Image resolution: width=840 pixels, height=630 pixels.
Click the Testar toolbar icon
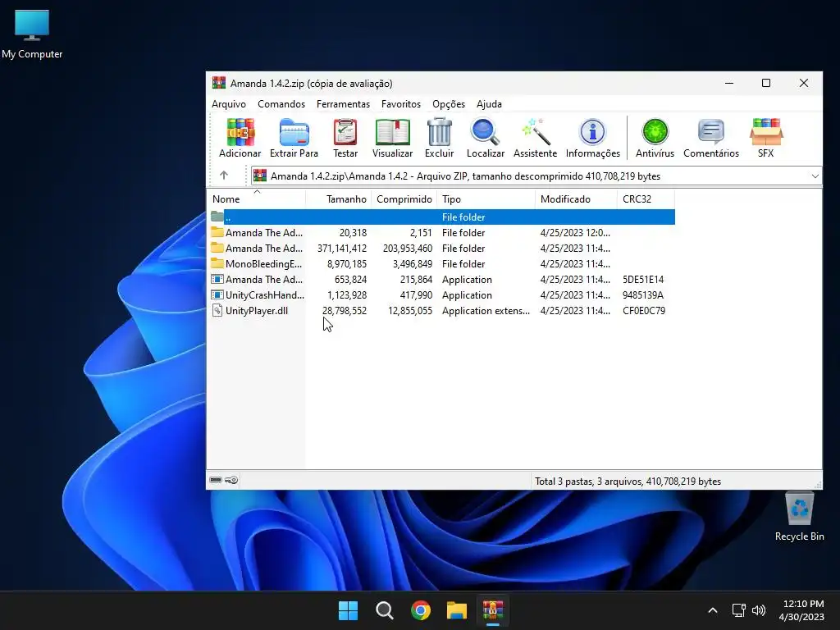point(345,138)
